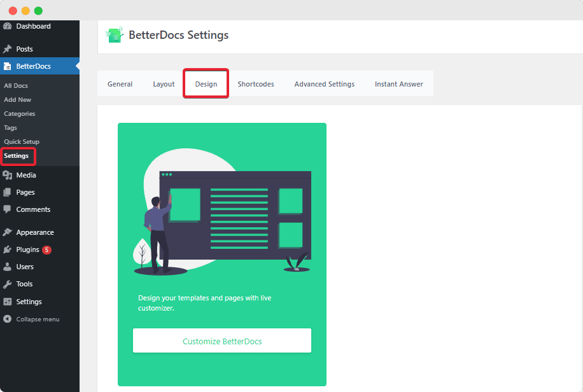
Task: Open the Tools menu label
Action: coord(25,284)
